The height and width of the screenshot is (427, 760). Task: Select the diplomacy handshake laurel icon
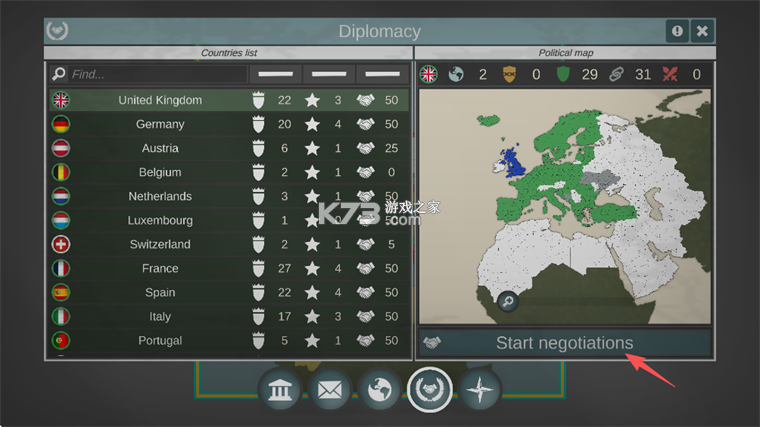pos(429,390)
